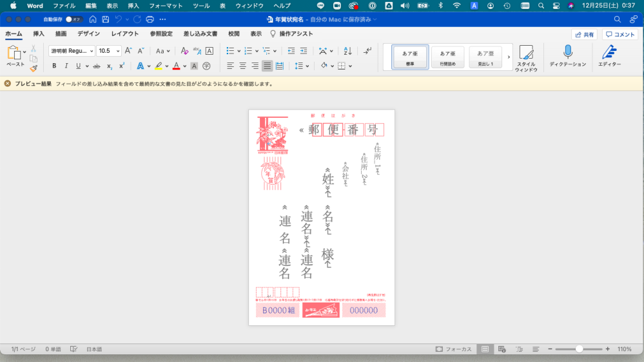Viewport: 644px width, 362px height.
Task: Open the font name dropdown
Action: tap(92, 51)
